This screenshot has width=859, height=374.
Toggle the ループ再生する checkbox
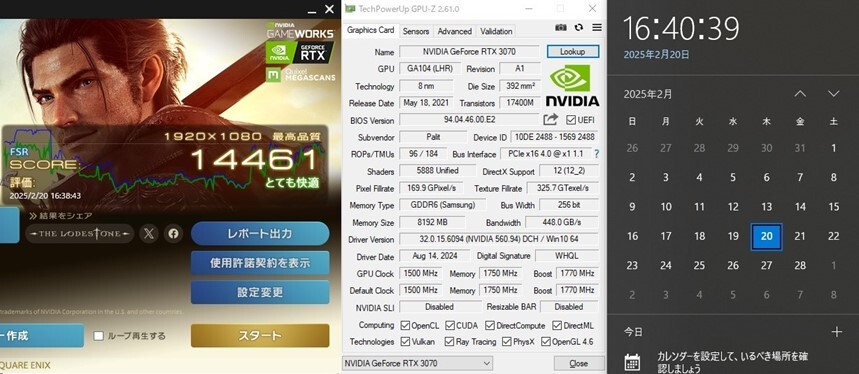click(99, 336)
